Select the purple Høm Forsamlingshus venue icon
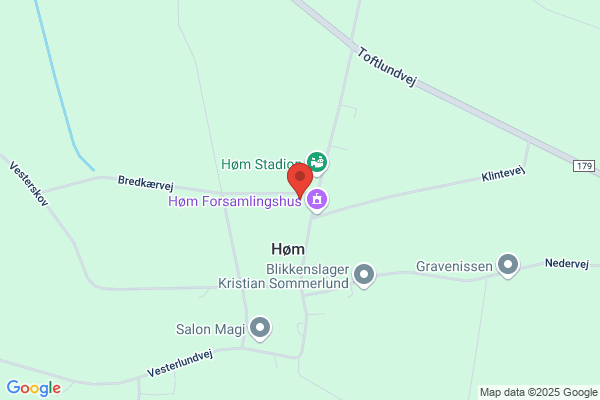Image resolution: width=600 pixels, height=400 pixels. point(317,200)
